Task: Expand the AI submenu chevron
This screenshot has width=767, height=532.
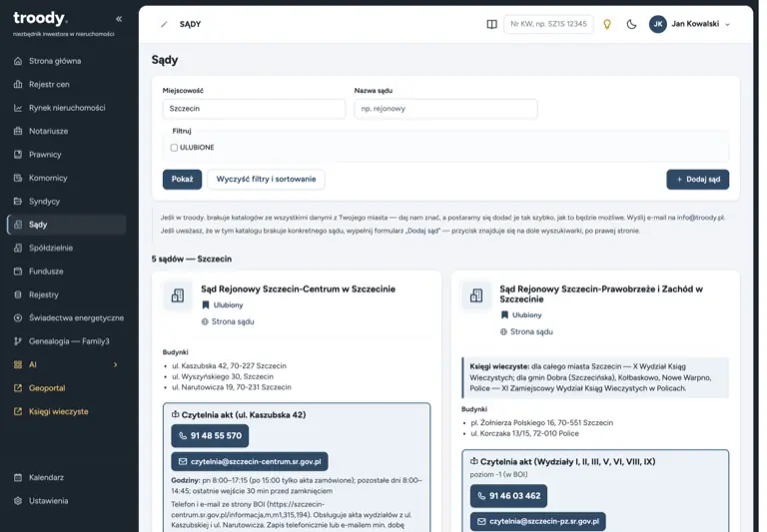Action: 116,364
